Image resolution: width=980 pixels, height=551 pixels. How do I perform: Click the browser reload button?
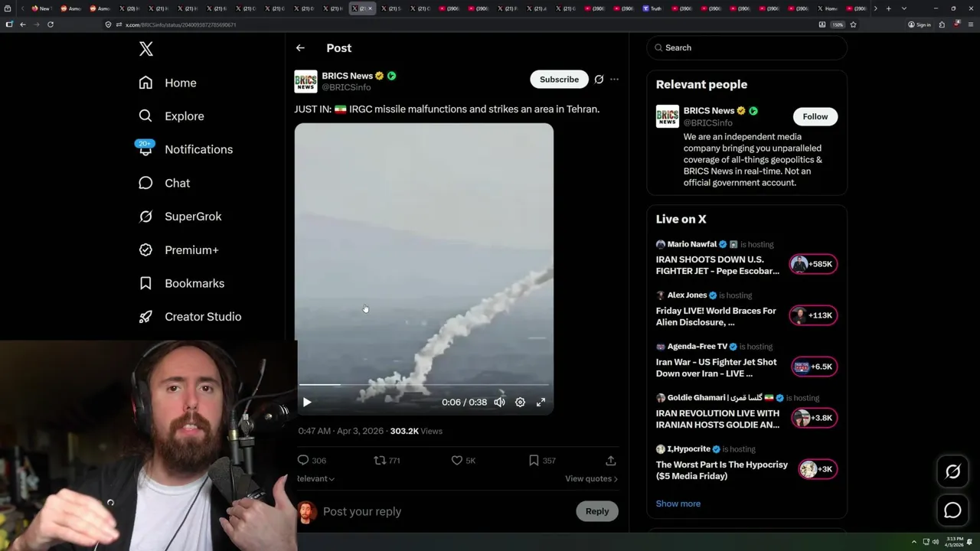pyautogui.click(x=51, y=24)
